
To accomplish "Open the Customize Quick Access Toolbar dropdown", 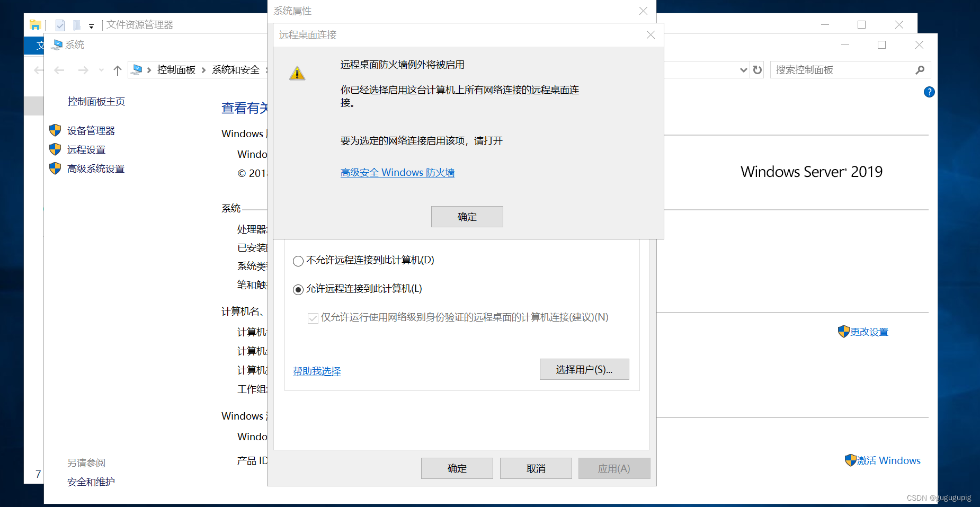I will coord(91,26).
